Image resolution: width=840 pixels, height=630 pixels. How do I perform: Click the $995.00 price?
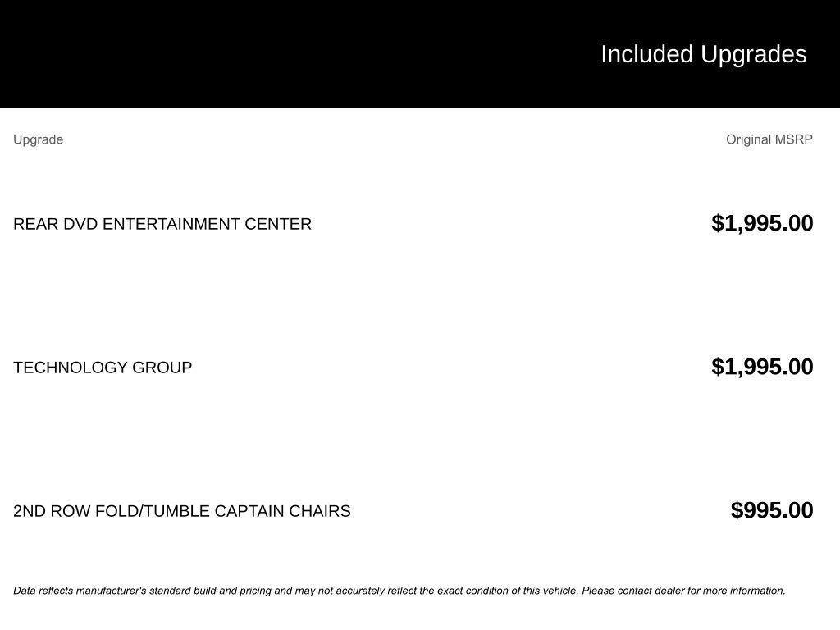pyautogui.click(x=772, y=510)
